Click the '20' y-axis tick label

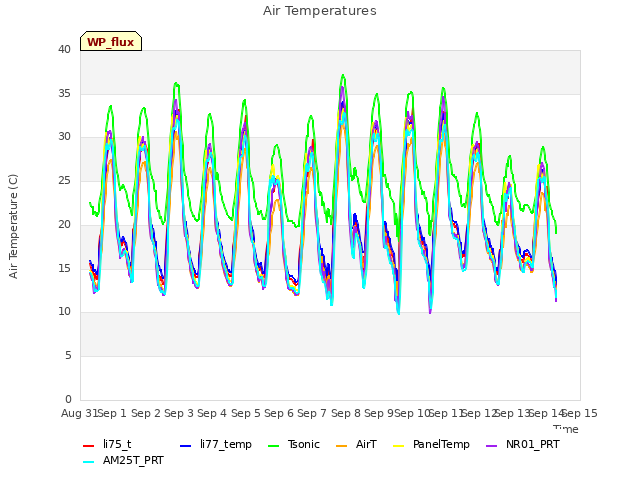point(64,224)
